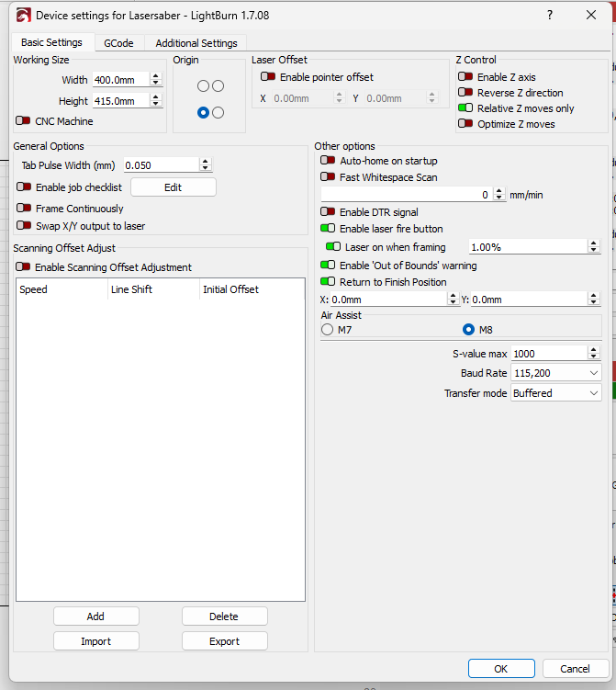This screenshot has width=616, height=690.
Task: Select M7 air assist option
Action: [327, 330]
